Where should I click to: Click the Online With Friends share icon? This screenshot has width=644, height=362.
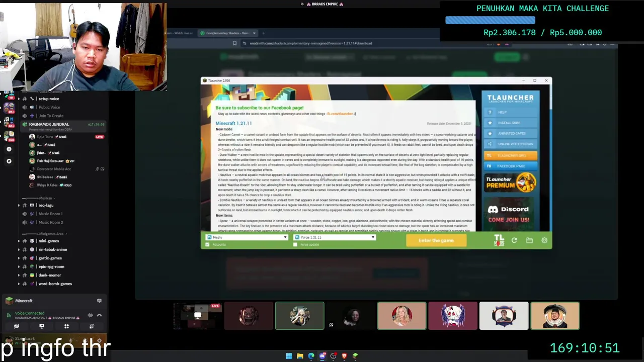(490, 144)
